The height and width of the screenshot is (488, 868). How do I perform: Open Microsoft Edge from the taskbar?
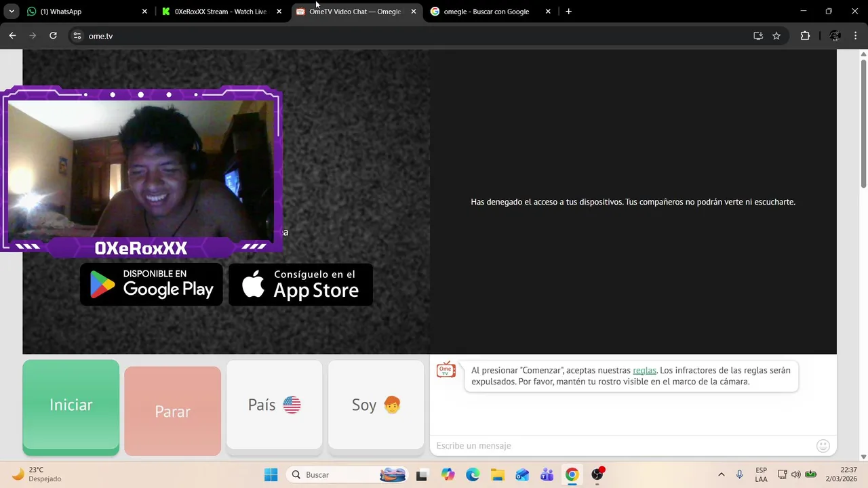[x=473, y=474]
